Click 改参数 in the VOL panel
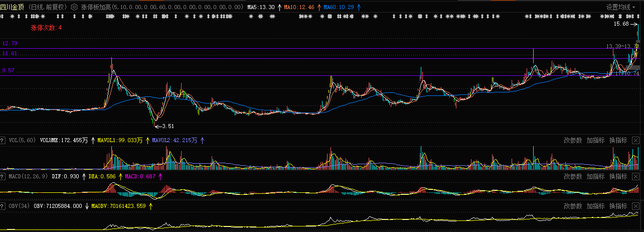This screenshot has width=644, height=232. pos(573,140)
